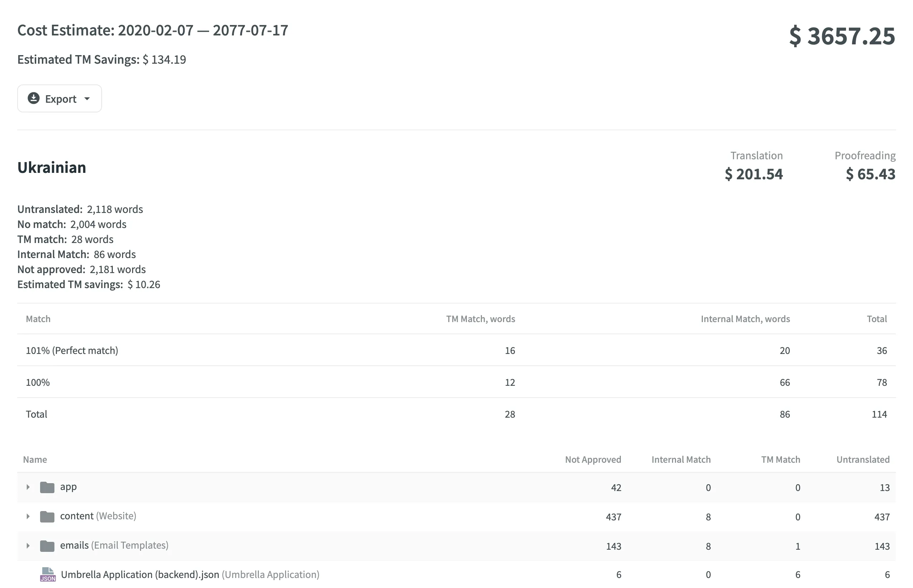Click the app folder icon

pos(47,487)
